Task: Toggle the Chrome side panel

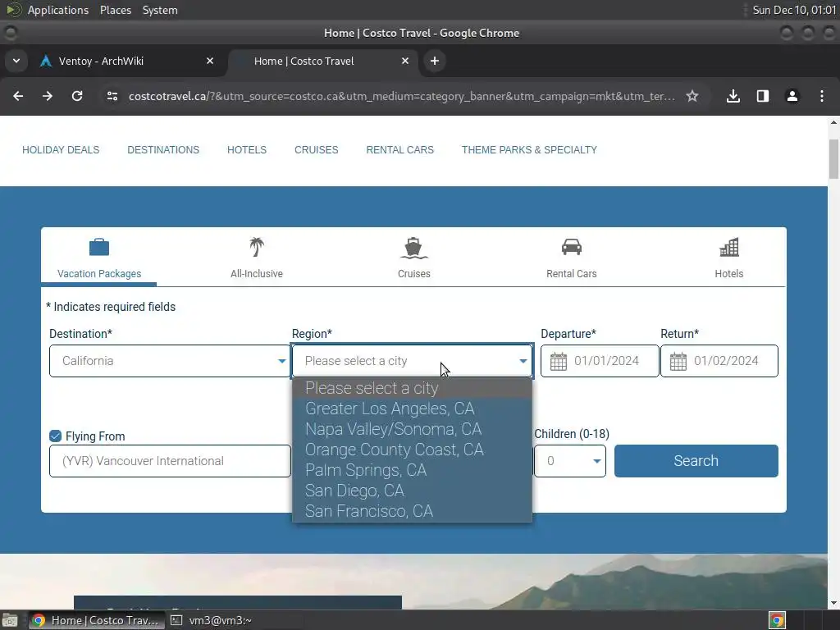Action: click(x=763, y=96)
